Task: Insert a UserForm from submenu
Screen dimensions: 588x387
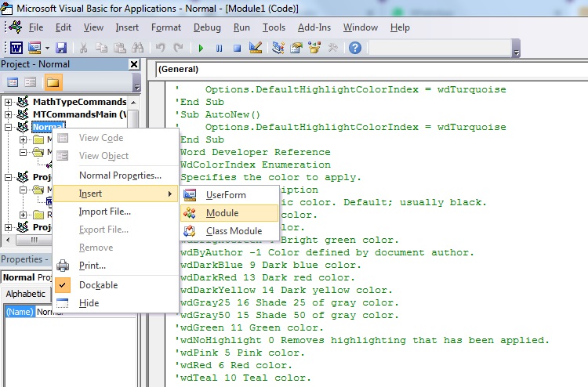Action: click(230, 195)
